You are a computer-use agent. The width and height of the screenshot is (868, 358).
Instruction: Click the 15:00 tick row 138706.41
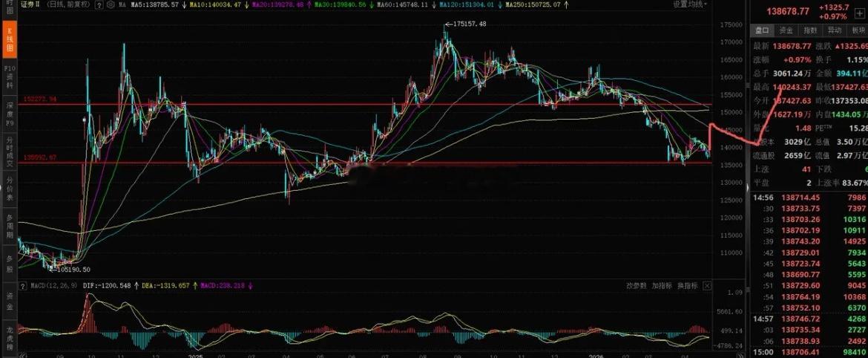point(809,352)
